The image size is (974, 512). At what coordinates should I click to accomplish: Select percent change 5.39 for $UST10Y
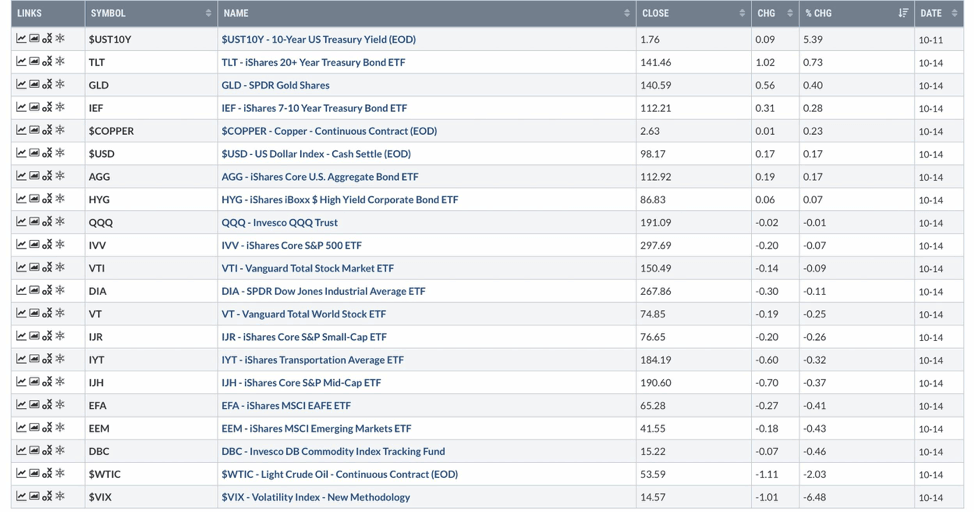tap(812, 39)
